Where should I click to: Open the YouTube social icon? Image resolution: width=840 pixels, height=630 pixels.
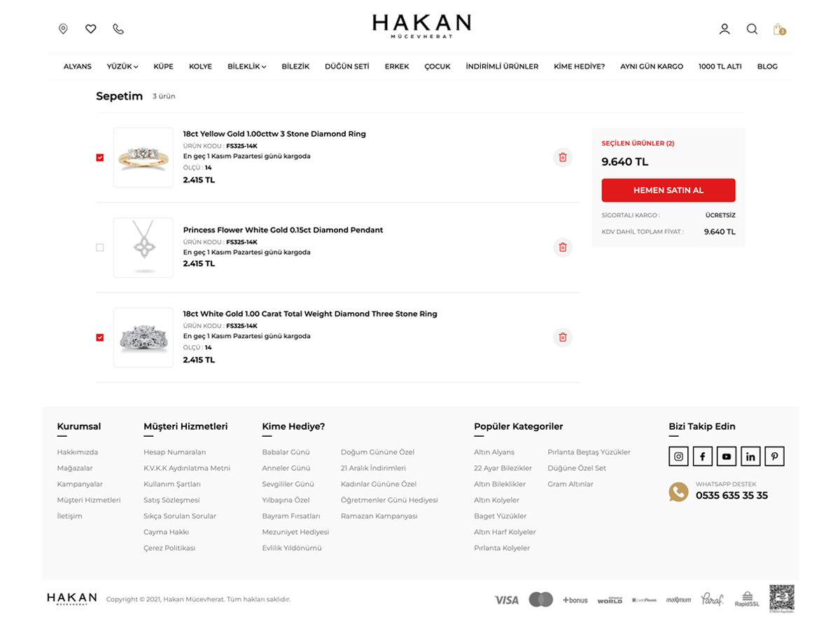(x=727, y=456)
